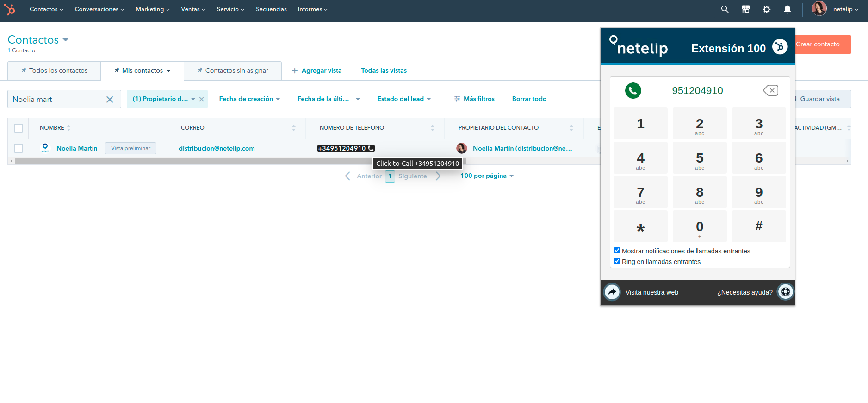Sort by NÚMERO DE TELÉFONO column arrows
This screenshot has height=403, width=868.
pos(433,128)
